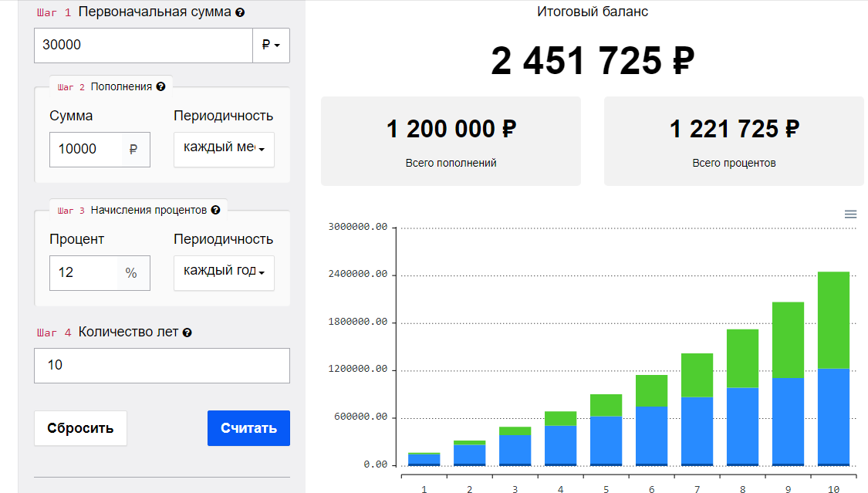The height and width of the screenshot is (493, 868).
Task: Click the 1200000.00 y-axis label
Action: 357,369
